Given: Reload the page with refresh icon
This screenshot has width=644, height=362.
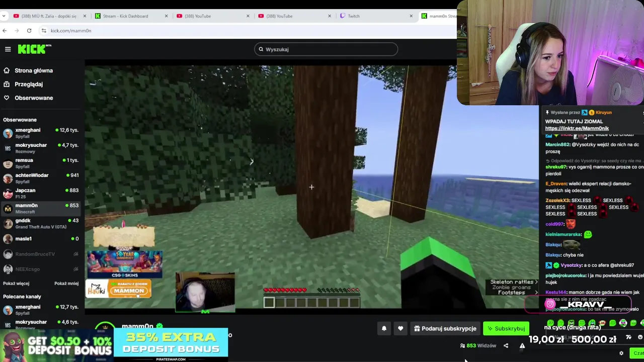Looking at the screenshot, I should [x=29, y=31].
